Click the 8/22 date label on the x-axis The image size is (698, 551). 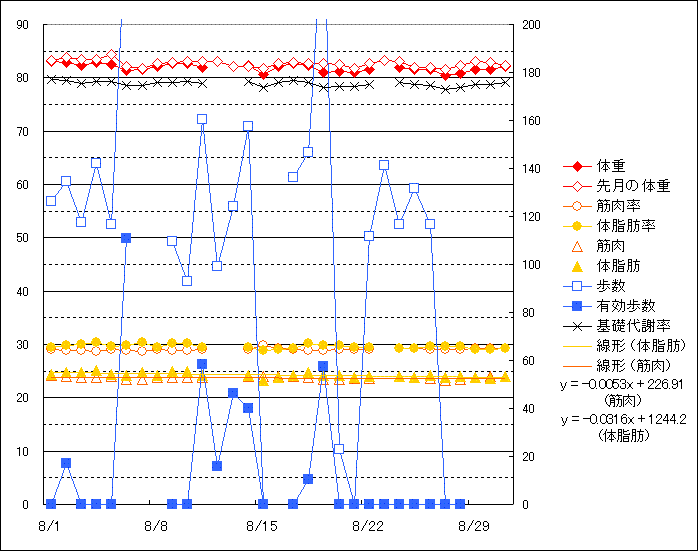[x=368, y=527]
